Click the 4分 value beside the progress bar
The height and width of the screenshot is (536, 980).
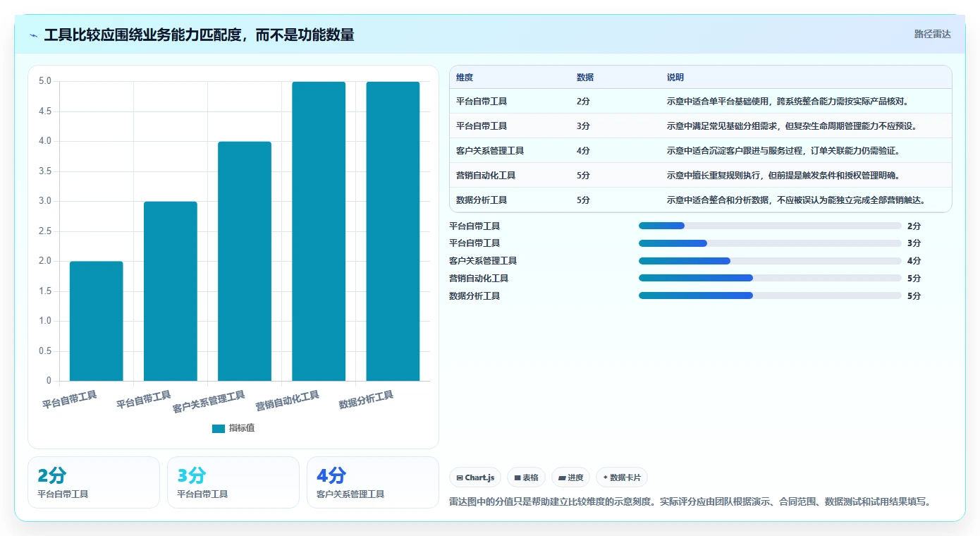(x=914, y=261)
